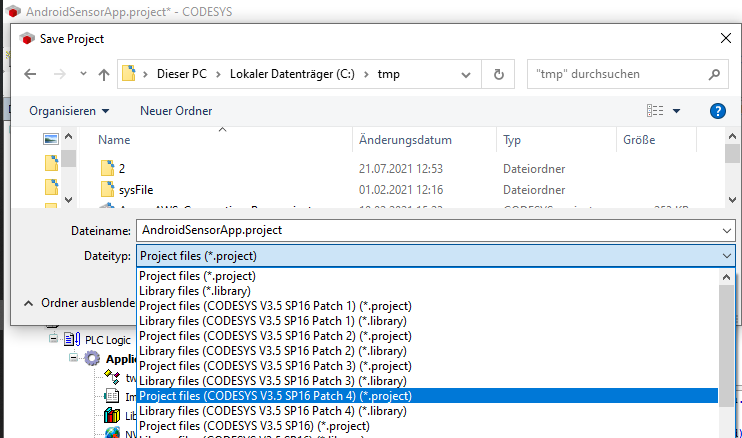Select Project files SP16 Patch 4 entry
The image size is (742, 438).
275,396
